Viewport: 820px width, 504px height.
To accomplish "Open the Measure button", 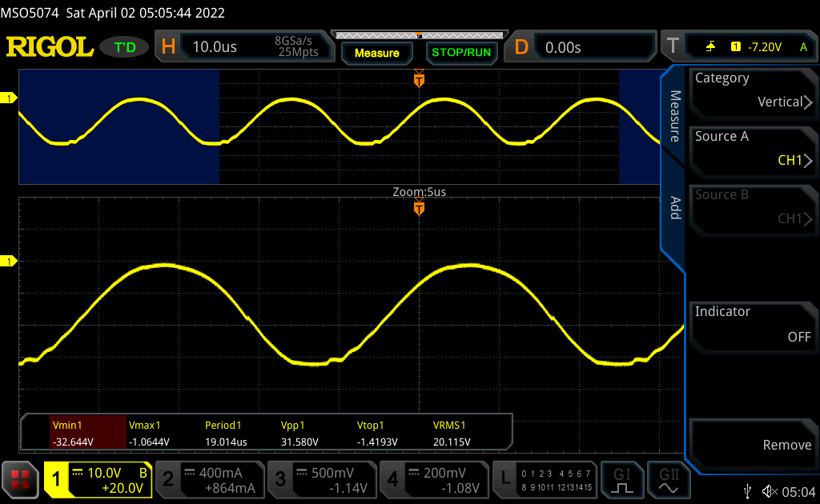I will point(376,54).
